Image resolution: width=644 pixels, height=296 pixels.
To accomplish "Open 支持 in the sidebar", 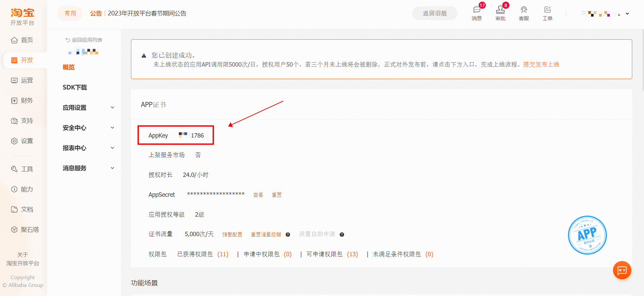I will coord(22,121).
